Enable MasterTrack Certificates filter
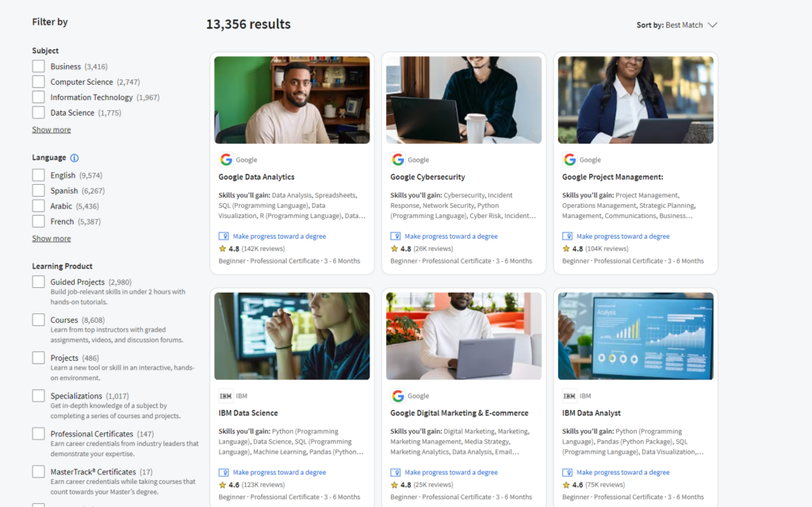 point(38,472)
